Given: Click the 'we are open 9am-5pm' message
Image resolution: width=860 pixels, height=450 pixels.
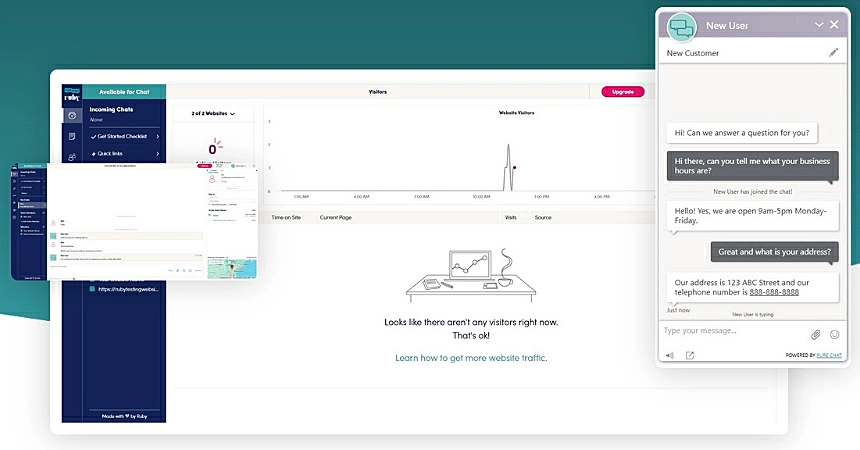Looking at the screenshot, I should point(752,216).
